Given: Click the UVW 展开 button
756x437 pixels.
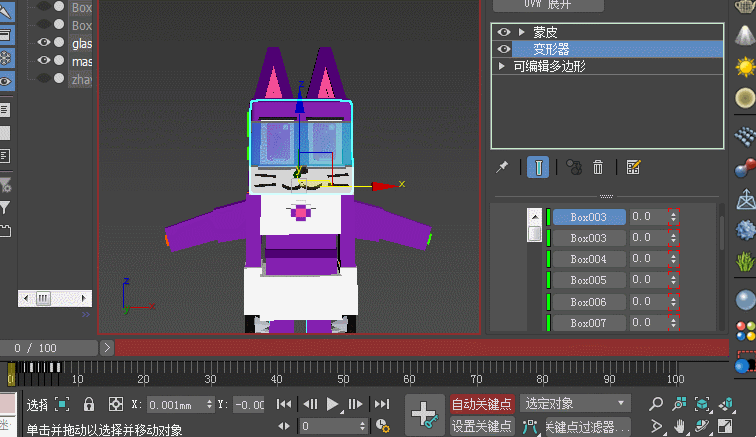Looking at the screenshot, I should (x=548, y=4).
